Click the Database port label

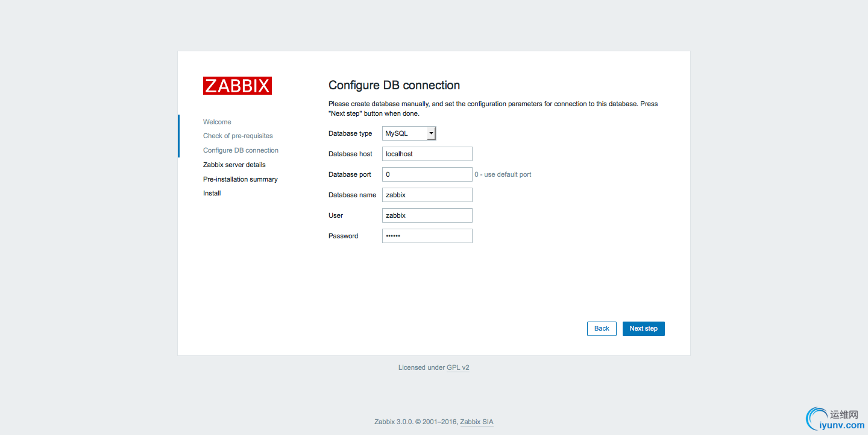point(350,174)
